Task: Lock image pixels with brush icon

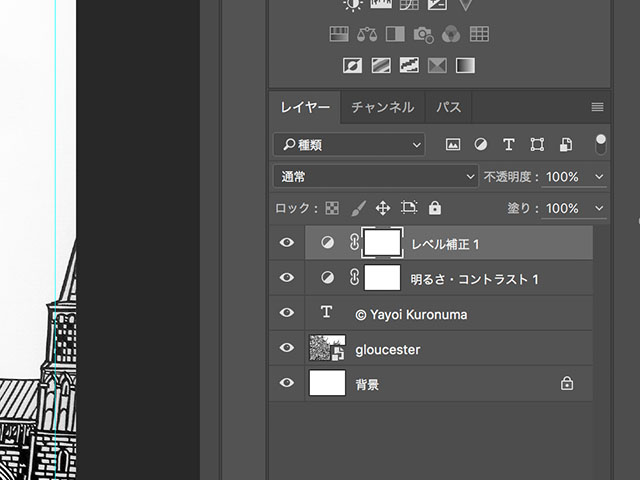Action: click(x=358, y=208)
